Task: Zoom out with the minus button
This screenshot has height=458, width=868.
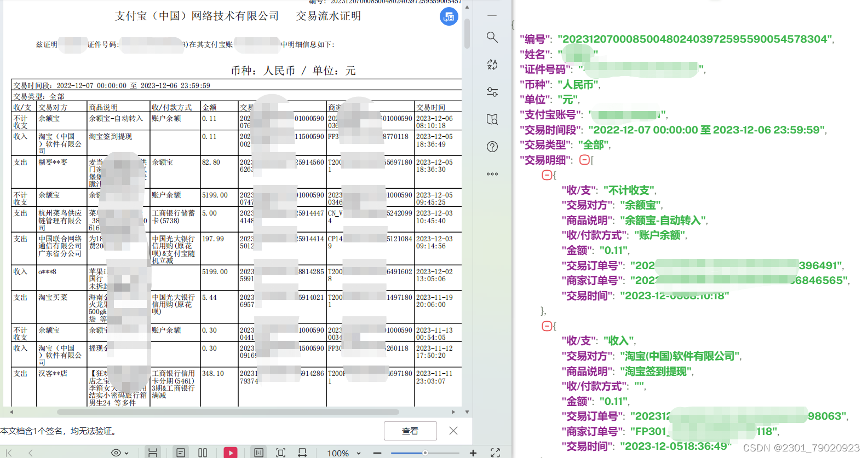Action: coord(377,453)
